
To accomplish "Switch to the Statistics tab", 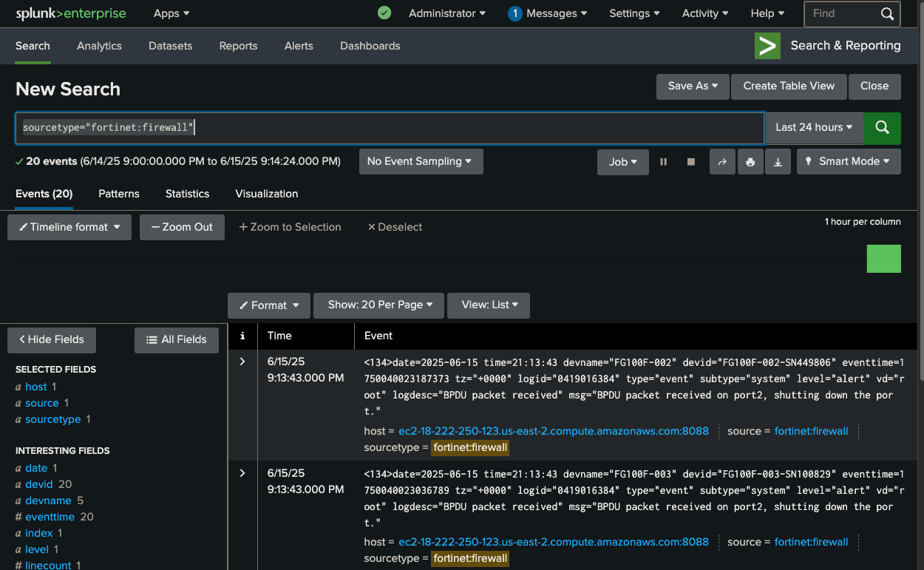I will [187, 194].
